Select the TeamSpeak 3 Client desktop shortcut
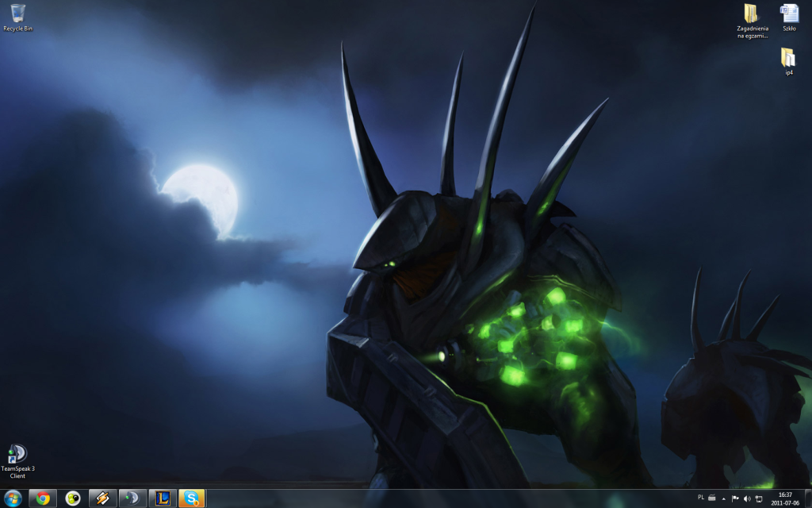812x508 pixels. [17, 461]
